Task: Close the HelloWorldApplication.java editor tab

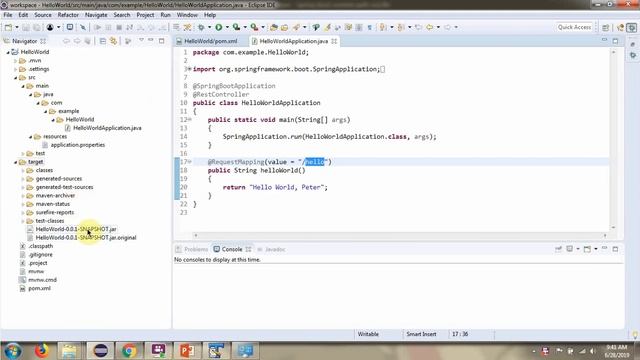Action: (334, 41)
